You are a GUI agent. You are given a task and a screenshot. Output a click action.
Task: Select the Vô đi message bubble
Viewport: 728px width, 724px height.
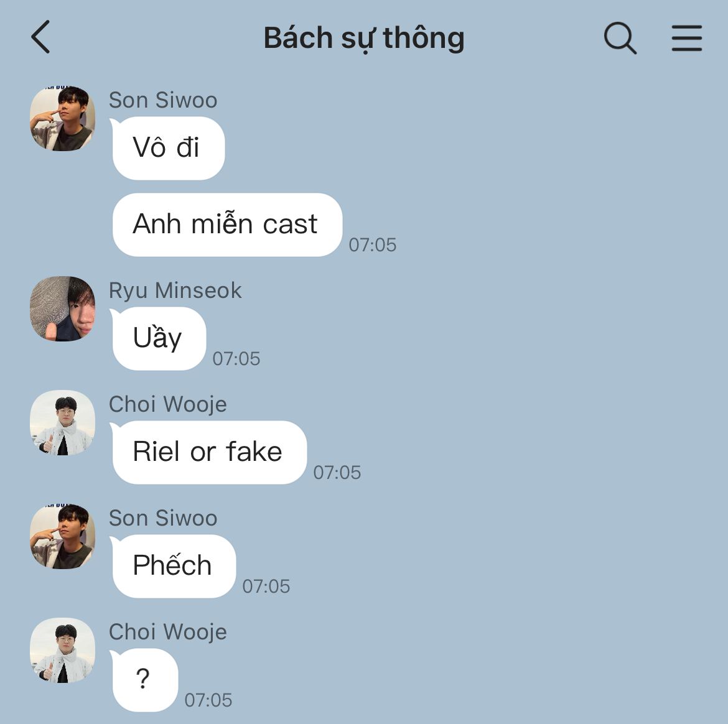tap(168, 148)
